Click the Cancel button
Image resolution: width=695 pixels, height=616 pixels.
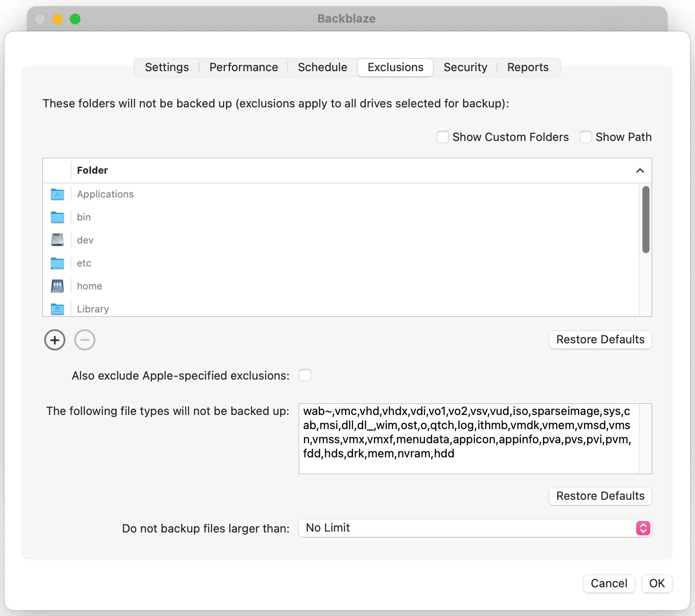pos(609,583)
